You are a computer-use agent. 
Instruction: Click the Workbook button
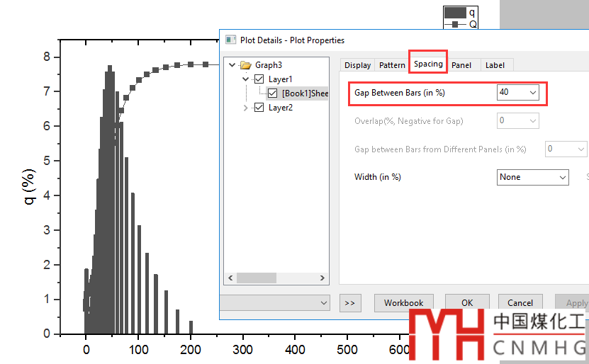coord(404,303)
